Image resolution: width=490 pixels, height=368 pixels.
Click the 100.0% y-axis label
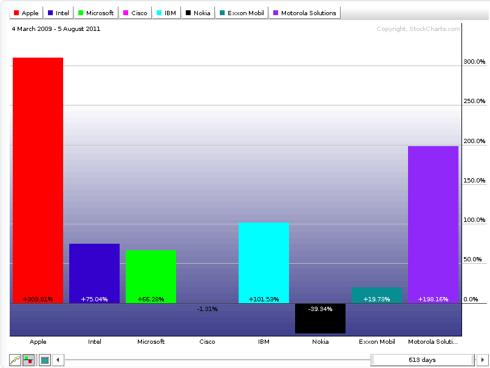[474, 220]
